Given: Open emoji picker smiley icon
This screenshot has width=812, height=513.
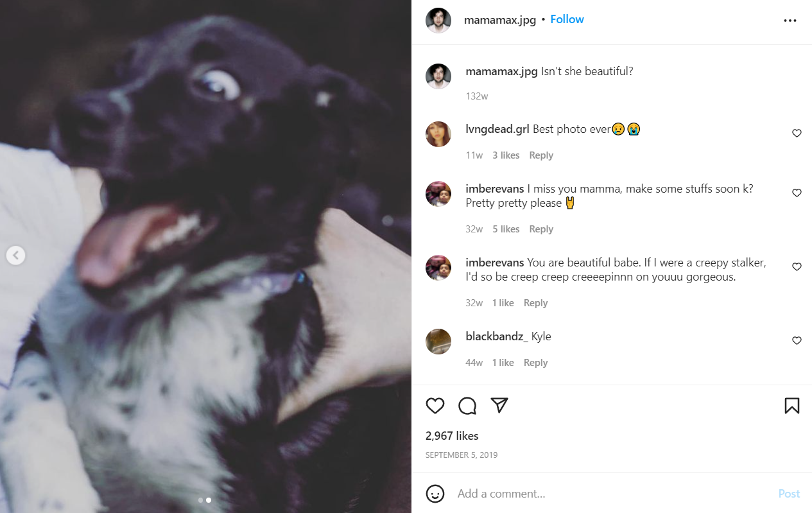Looking at the screenshot, I should click(x=435, y=494).
